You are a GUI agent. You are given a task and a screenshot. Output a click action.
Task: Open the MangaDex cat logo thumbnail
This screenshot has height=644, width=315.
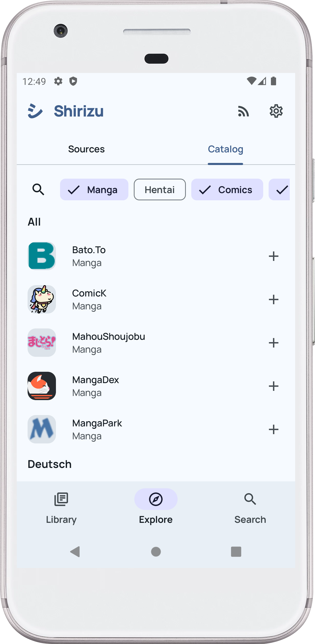point(42,386)
